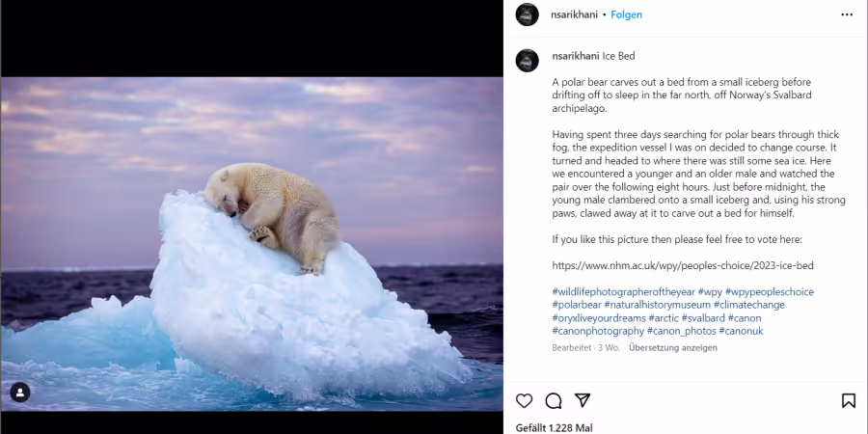Open the #wildlifephotographeroftheyear hashtag
This screenshot has height=434, width=868.
point(623,291)
